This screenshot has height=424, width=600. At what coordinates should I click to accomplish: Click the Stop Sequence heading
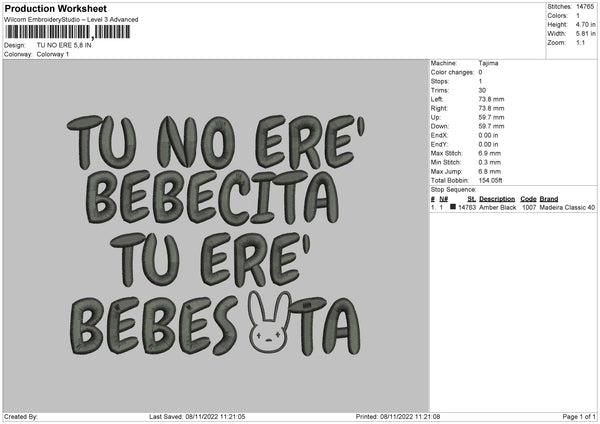pyautogui.click(x=453, y=187)
